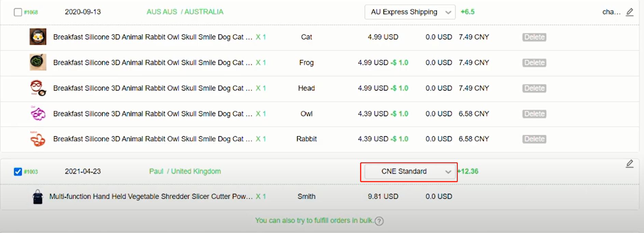This screenshot has height=233, width=644.
Task: Open the Head product thumbnail
Action: (x=38, y=88)
